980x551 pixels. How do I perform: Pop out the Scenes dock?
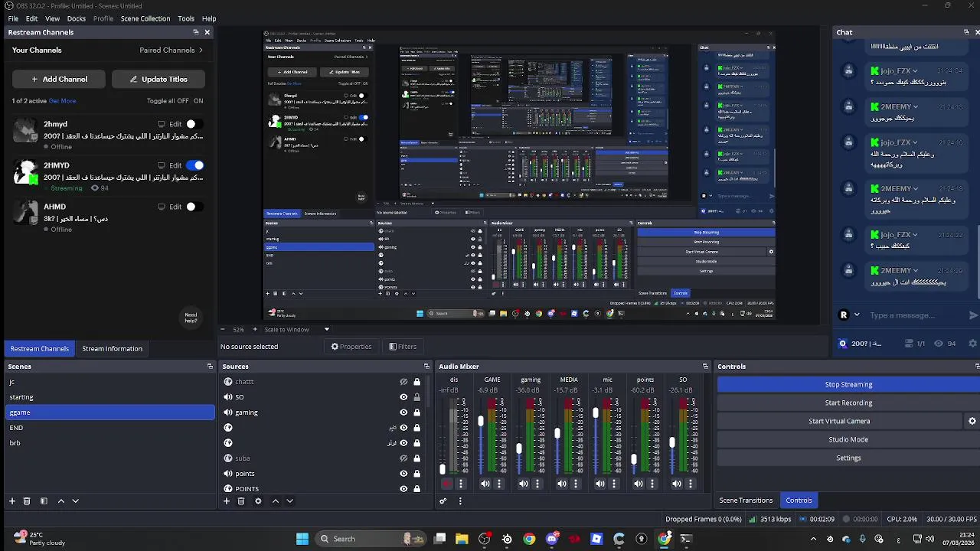point(210,367)
